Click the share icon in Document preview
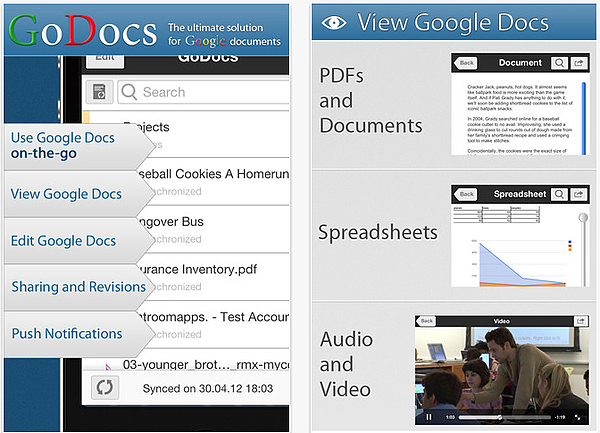600x433 pixels. [579, 63]
